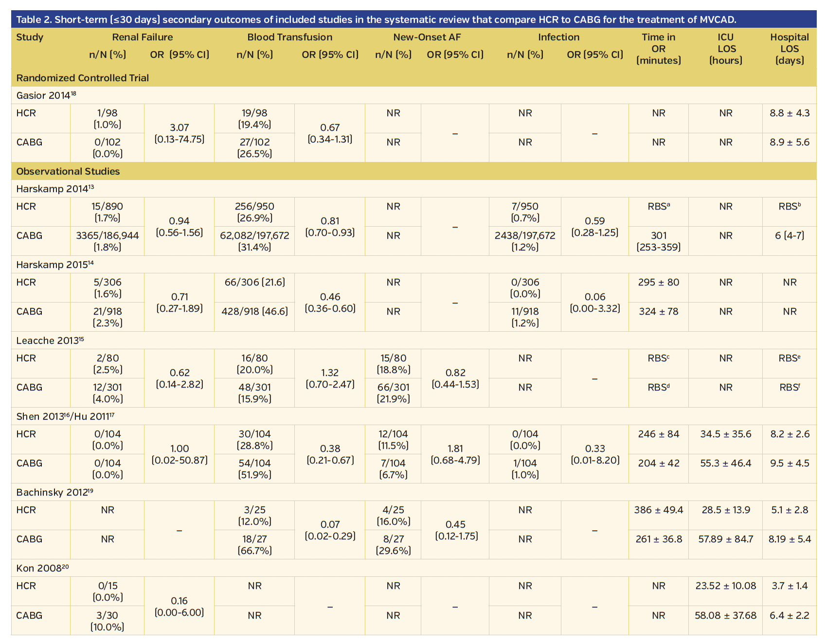Image resolution: width=826 pixels, height=644 pixels.
Task: Click the ICU LOS header
Action: coord(726,48)
